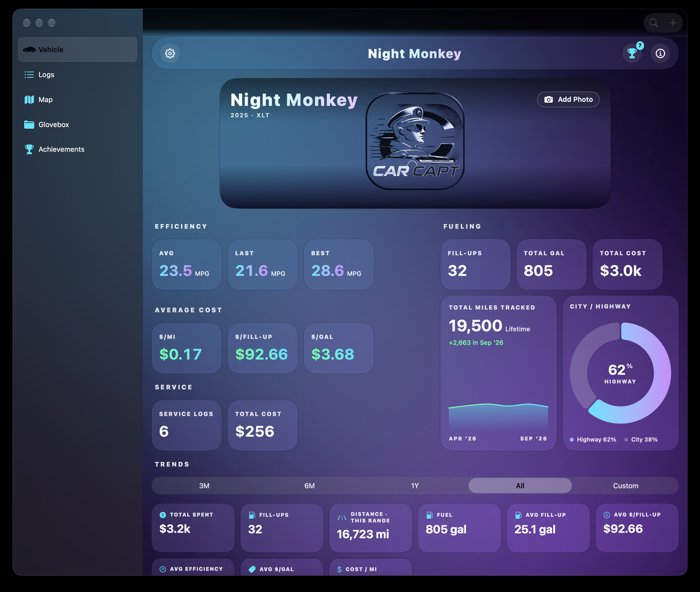Click the Glovebox folder icon
Screen dimensions: 700x592
(x=29, y=124)
